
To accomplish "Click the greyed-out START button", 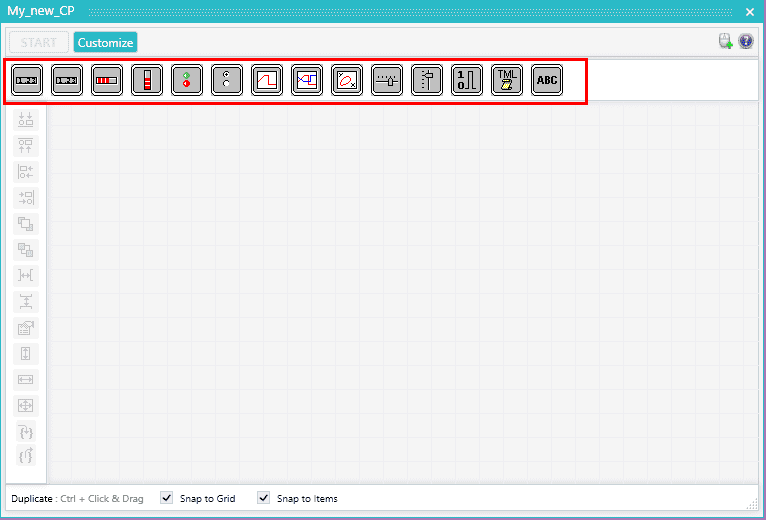I will pyautogui.click(x=39, y=43).
